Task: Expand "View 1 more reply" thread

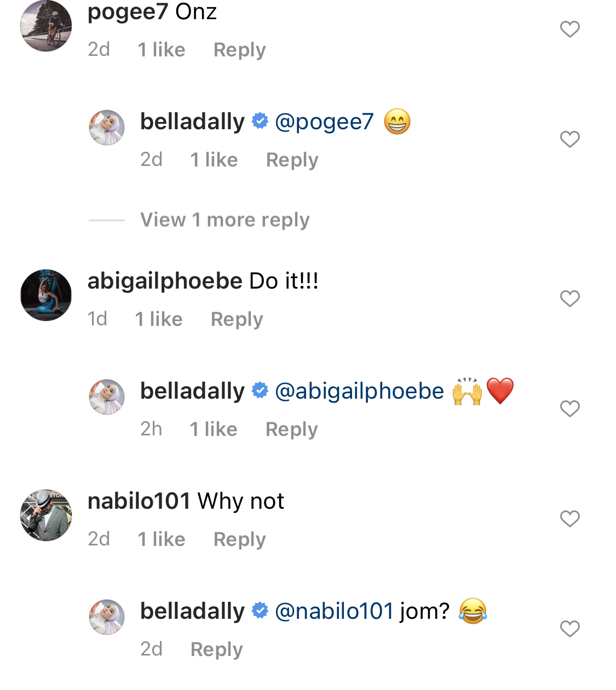Action: tap(224, 220)
